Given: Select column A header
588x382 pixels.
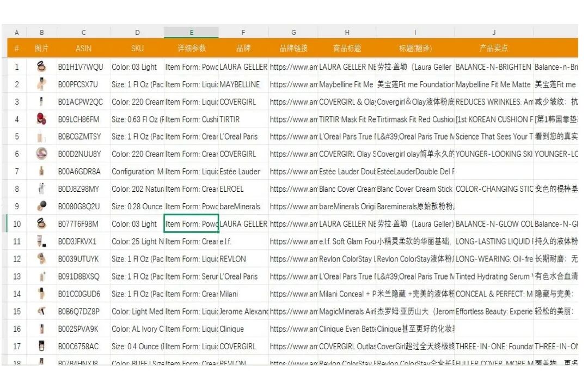Looking at the screenshot, I should pyautogui.click(x=16, y=32).
